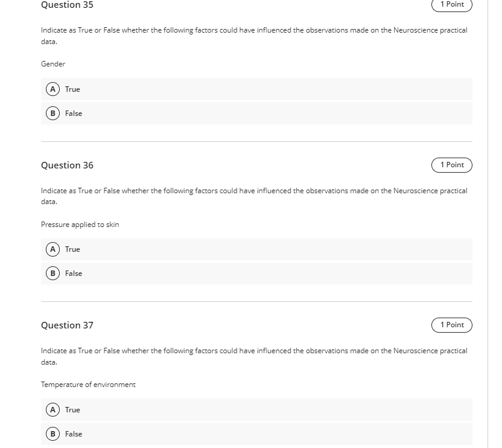Click the 1 Point badge of Question 36
This screenshot has height=448, width=502.
coord(452,165)
